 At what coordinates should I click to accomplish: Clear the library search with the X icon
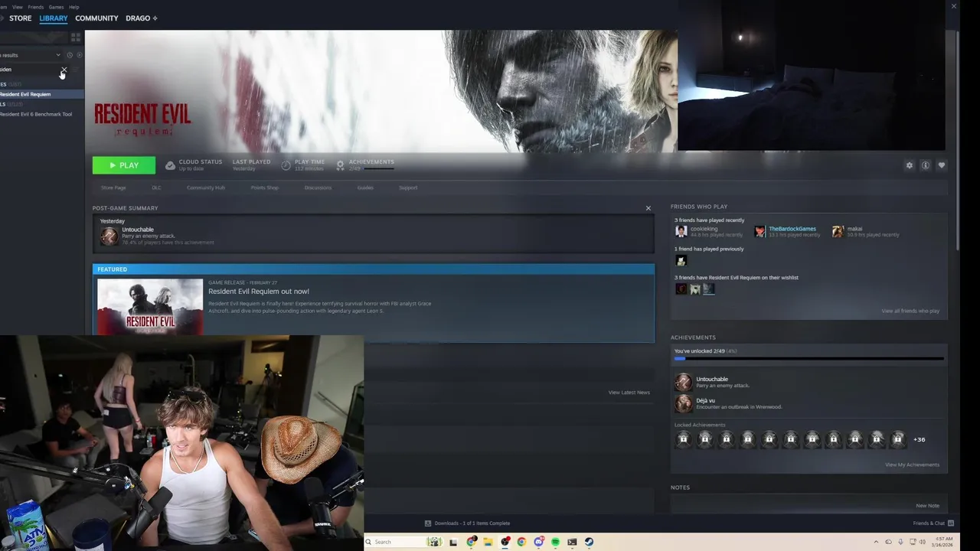64,70
